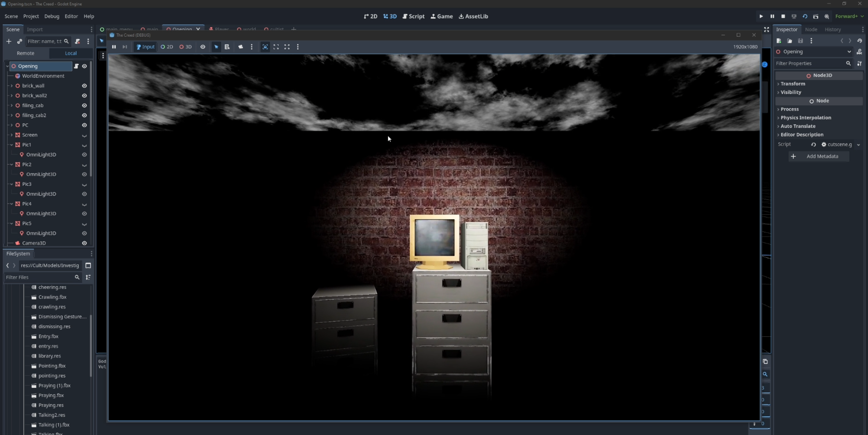
Task: Click the next frame step button
Action: click(x=125, y=47)
